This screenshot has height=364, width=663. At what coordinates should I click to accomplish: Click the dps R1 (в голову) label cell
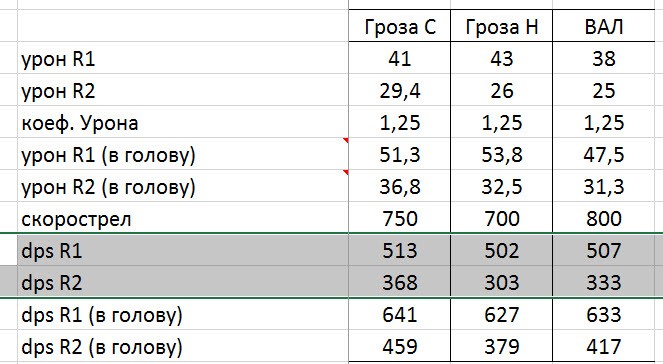coord(183,315)
